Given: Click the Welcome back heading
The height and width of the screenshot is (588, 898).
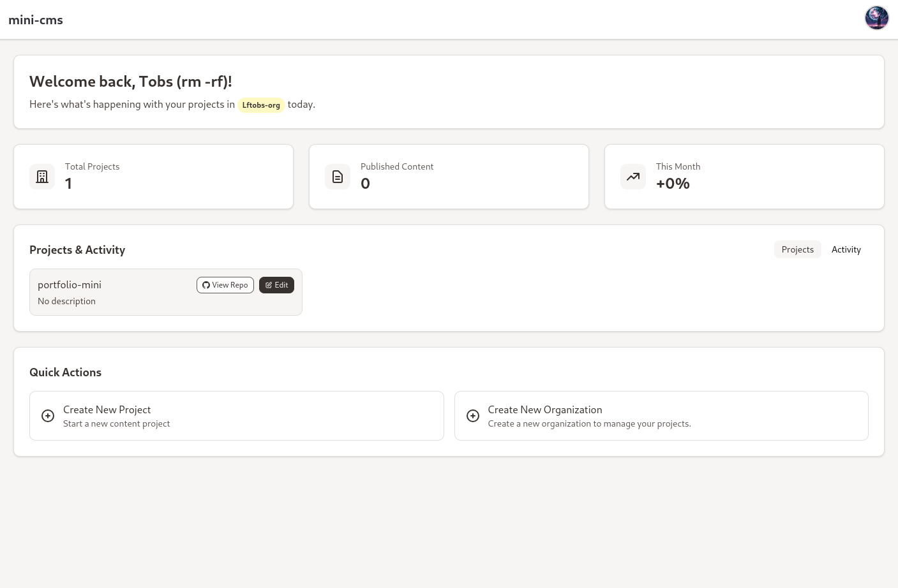Looking at the screenshot, I should tap(130, 82).
